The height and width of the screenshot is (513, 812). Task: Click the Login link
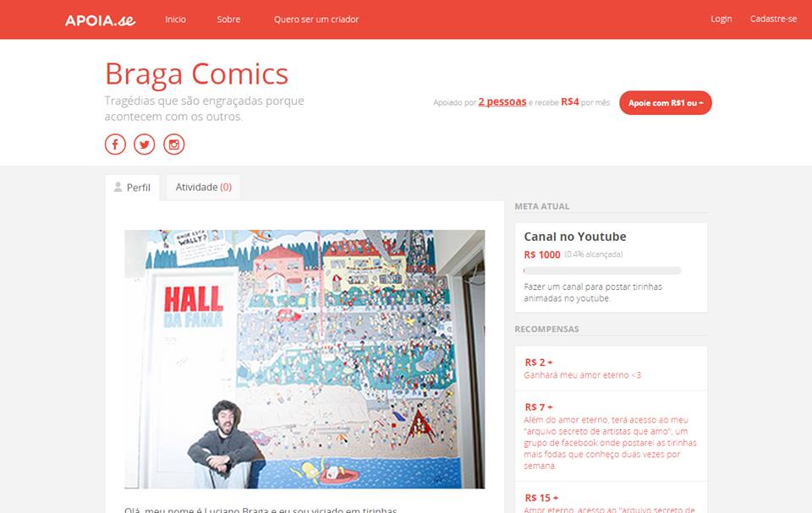[721, 19]
